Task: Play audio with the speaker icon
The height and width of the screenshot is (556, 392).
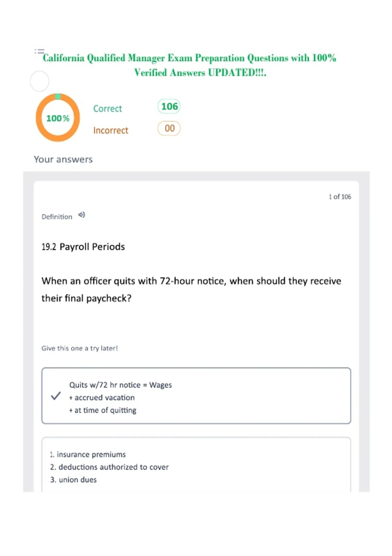Action: (82, 215)
